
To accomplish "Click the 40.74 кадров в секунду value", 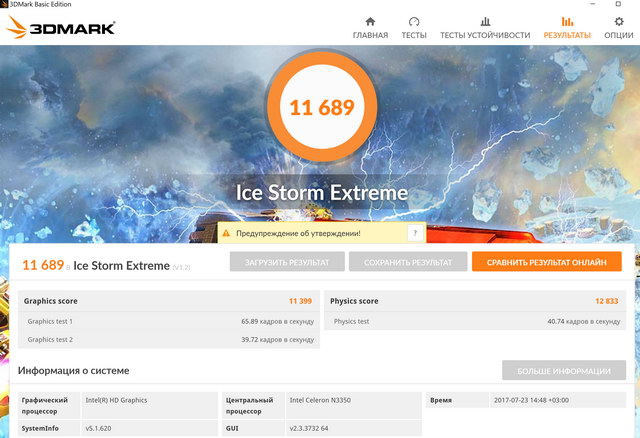I will [x=584, y=321].
